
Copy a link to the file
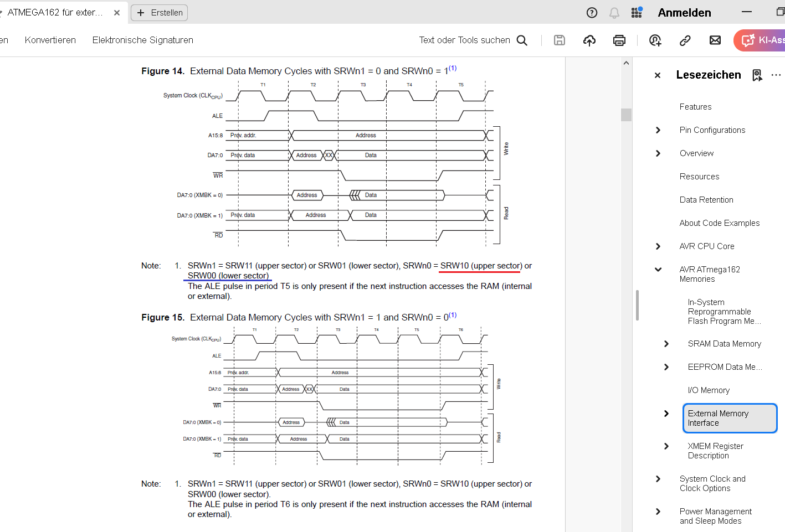[685, 40]
